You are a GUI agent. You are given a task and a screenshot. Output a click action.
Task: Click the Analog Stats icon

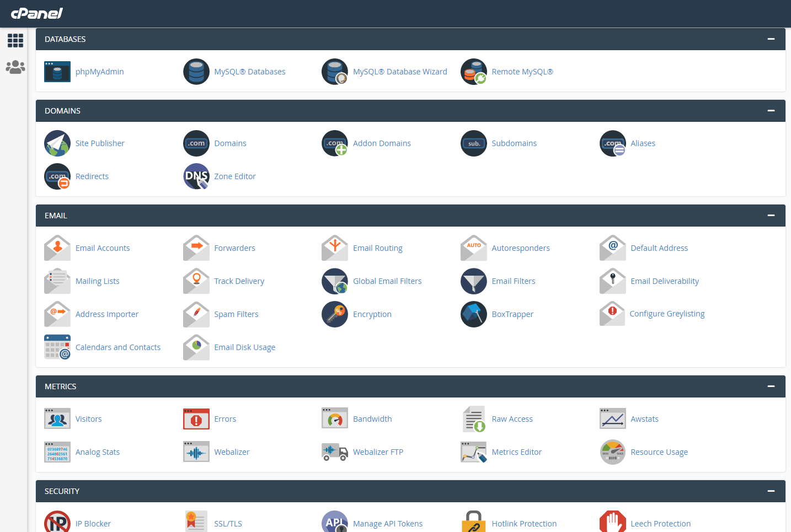57,452
